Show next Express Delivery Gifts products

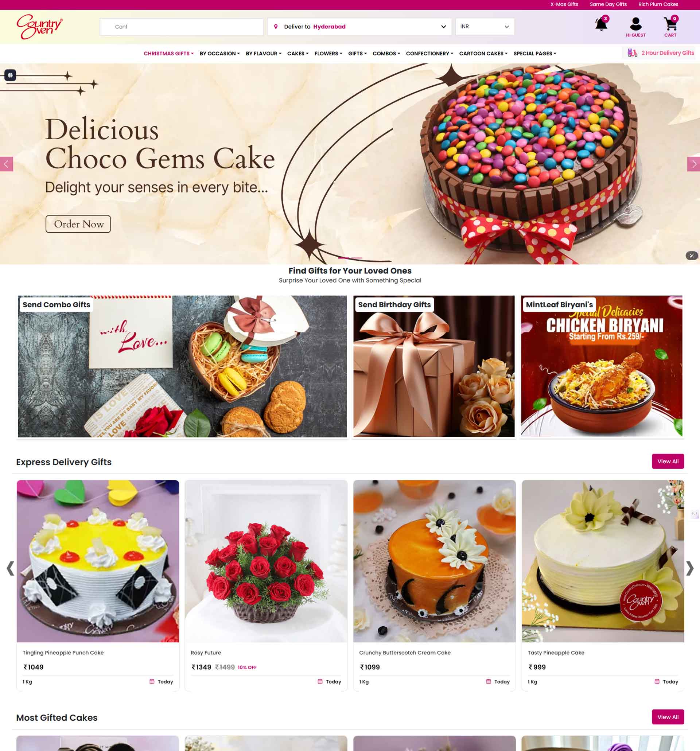coord(690,568)
